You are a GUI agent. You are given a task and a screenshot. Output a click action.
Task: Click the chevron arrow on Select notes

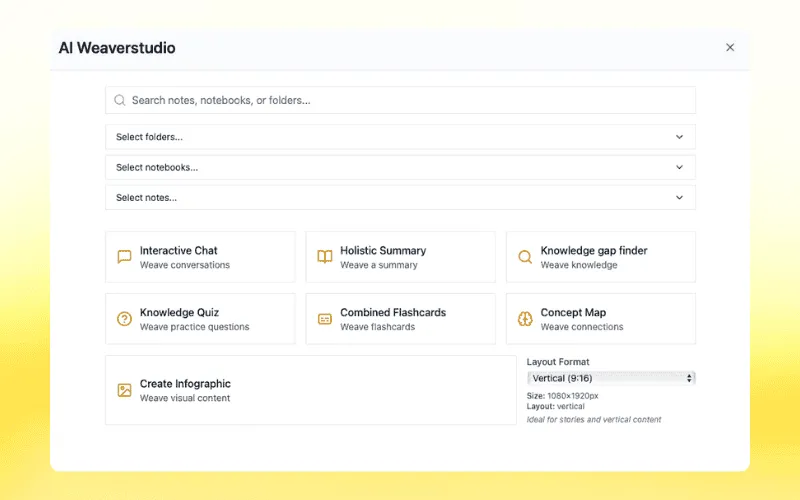(x=679, y=197)
